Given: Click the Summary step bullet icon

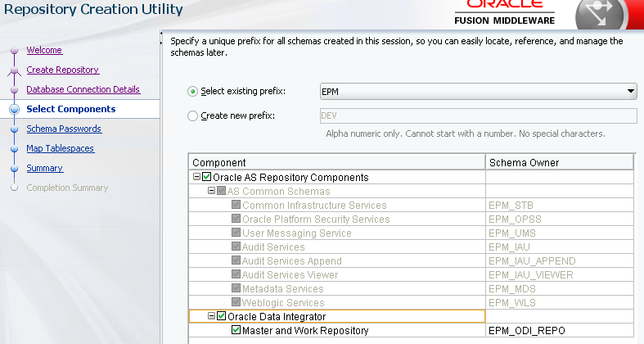Looking at the screenshot, I should coord(15,169).
